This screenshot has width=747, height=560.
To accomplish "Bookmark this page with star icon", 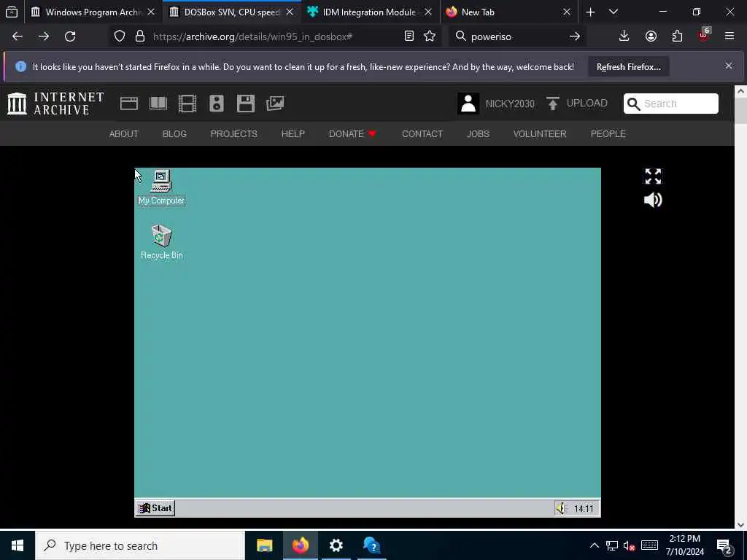I will (x=430, y=36).
